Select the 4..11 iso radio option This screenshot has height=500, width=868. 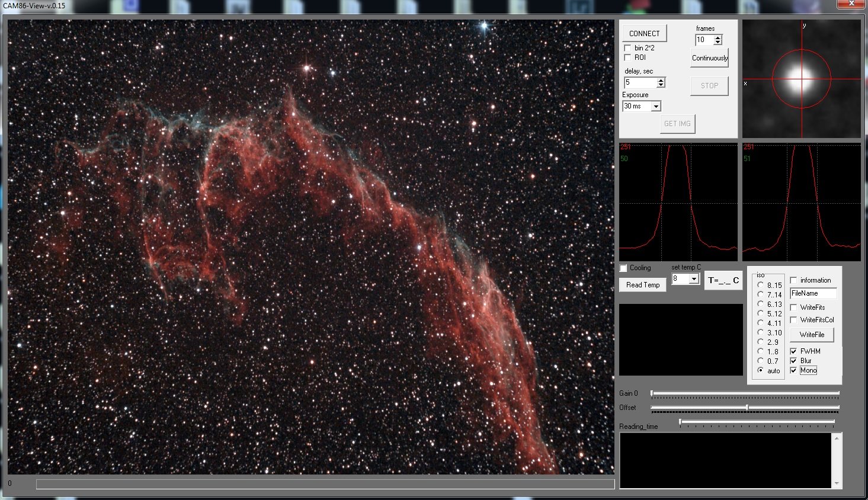(760, 323)
